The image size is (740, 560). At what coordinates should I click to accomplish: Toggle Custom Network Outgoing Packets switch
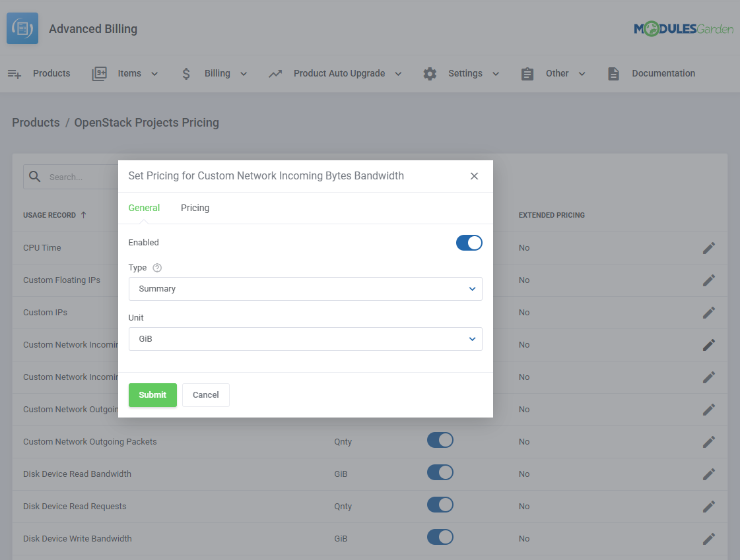[x=440, y=440]
